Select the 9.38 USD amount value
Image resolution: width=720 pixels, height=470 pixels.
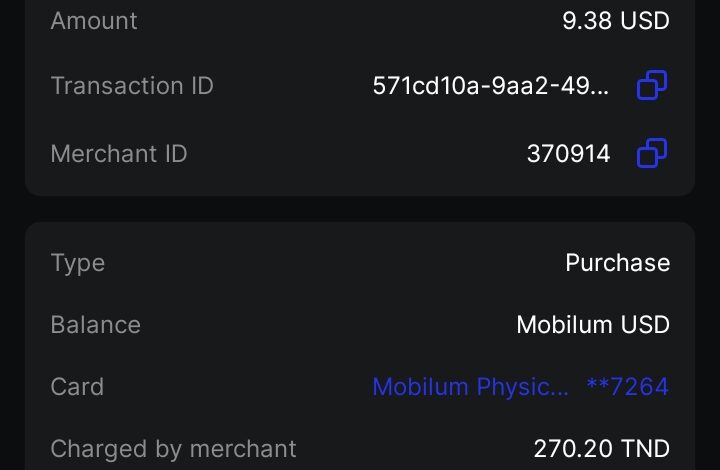pos(615,20)
